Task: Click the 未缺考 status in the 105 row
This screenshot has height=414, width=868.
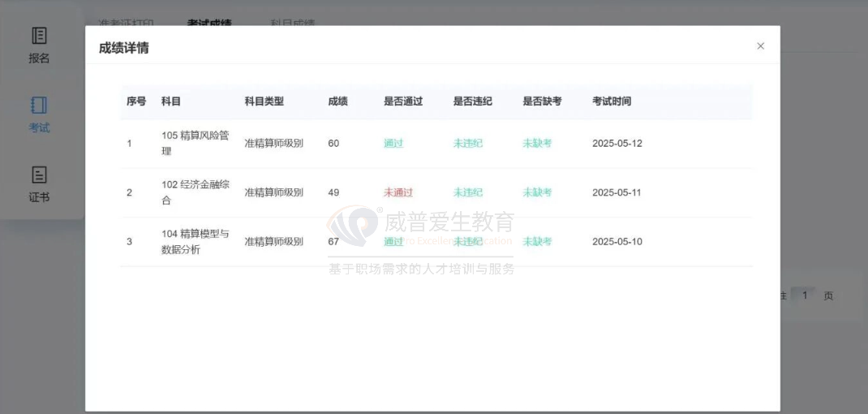Action: pyautogui.click(x=537, y=144)
